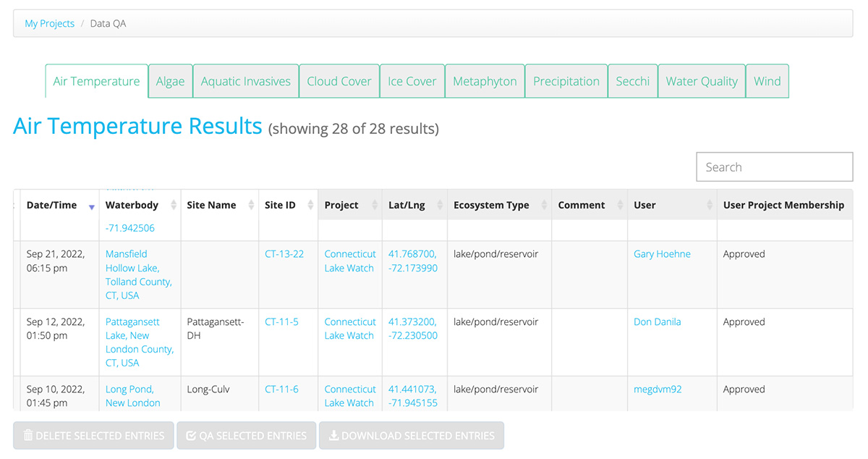Open the Water Quality tab
Screen dimensions: 868x459
click(x=701, y=81)
